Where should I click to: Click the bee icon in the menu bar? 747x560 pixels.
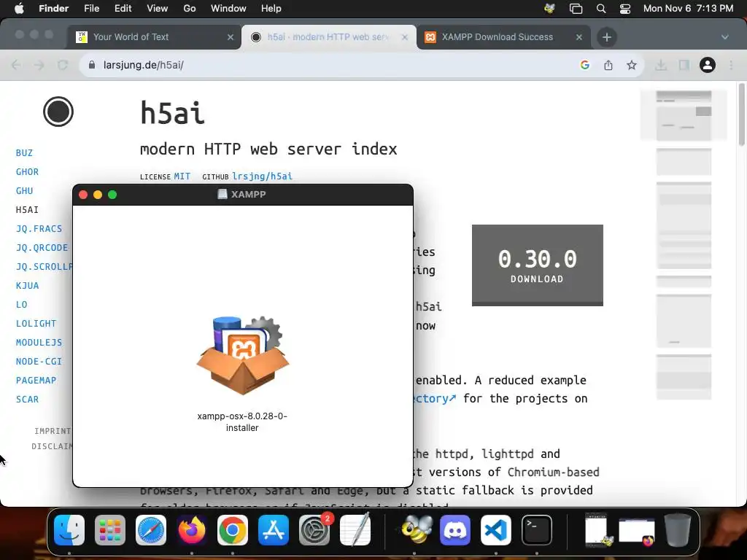point(549,9)
